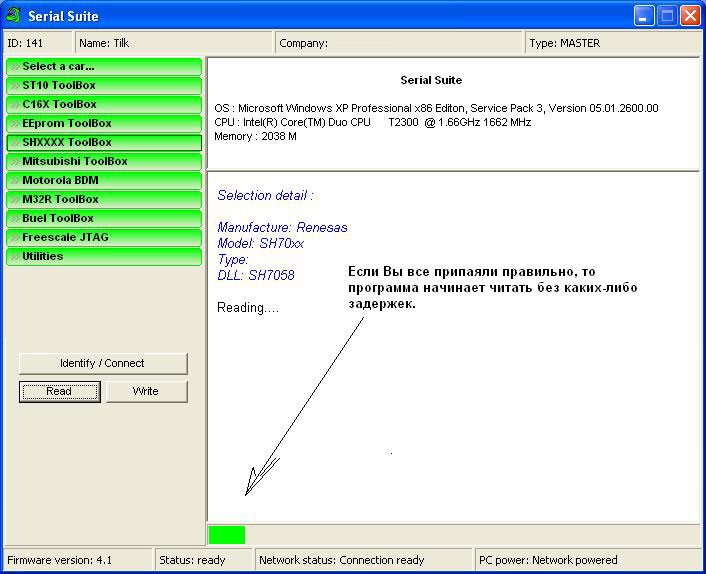Open the C16X ToolBox section
The height and width of the screenshot is (574, 706).
[104, 104]
